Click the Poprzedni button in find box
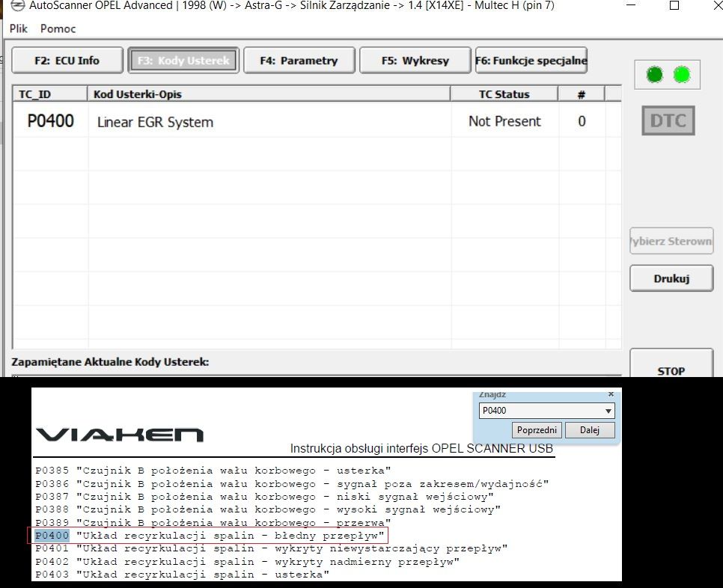Screen dimensions: 723x588 click(537, 430)
